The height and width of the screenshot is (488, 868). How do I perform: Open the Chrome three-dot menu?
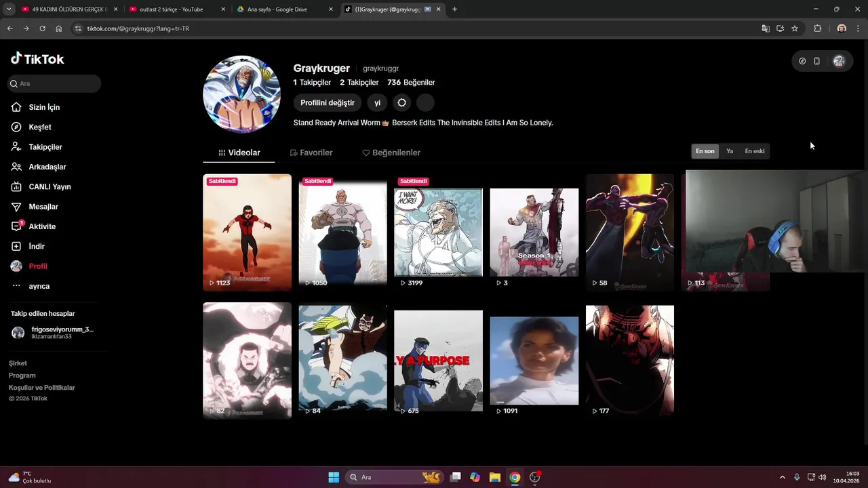(859, 28)
